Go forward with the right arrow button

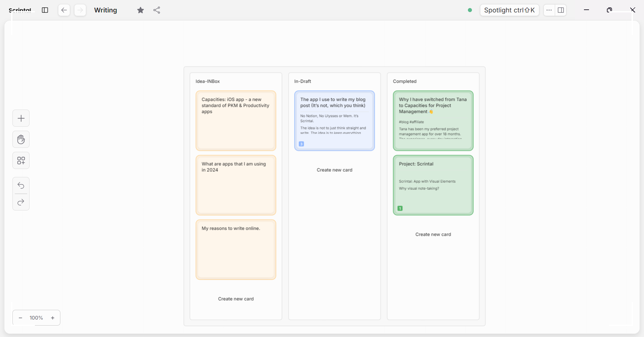pyautogui.click(x=80, y=10)
